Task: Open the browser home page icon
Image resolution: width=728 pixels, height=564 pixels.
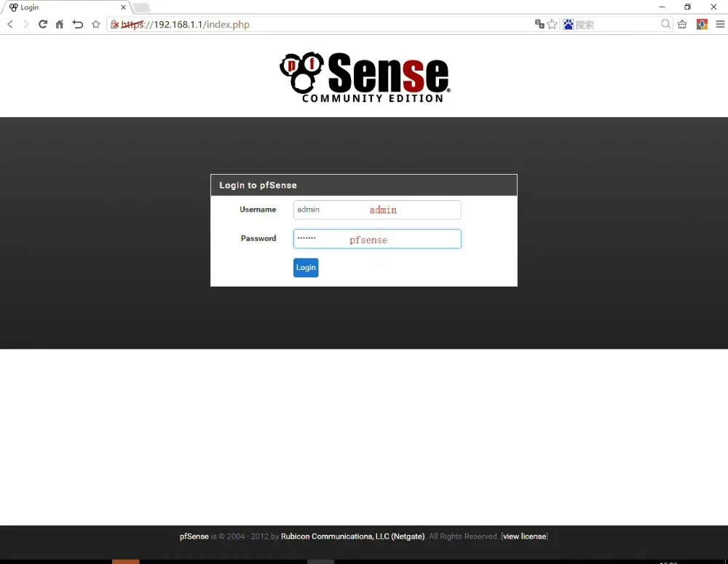Action: (x=60, y=24)
